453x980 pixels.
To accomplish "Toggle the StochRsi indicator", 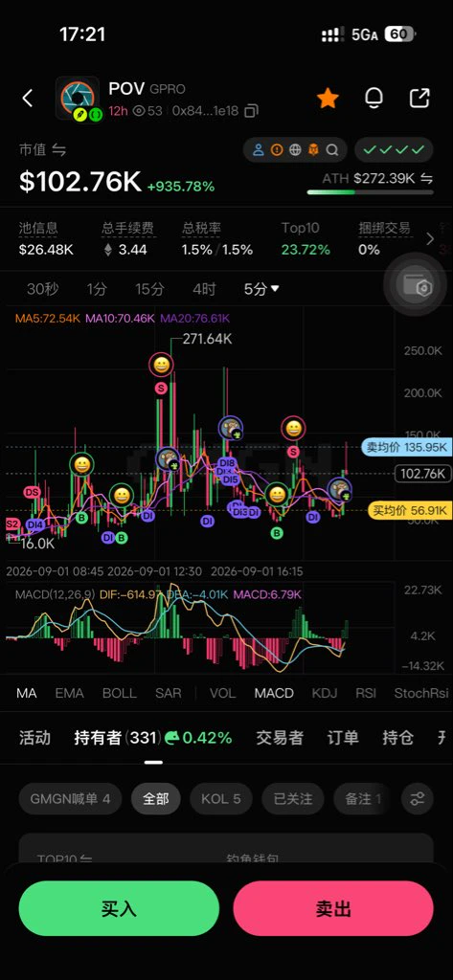I will click(x=421, y=693).
